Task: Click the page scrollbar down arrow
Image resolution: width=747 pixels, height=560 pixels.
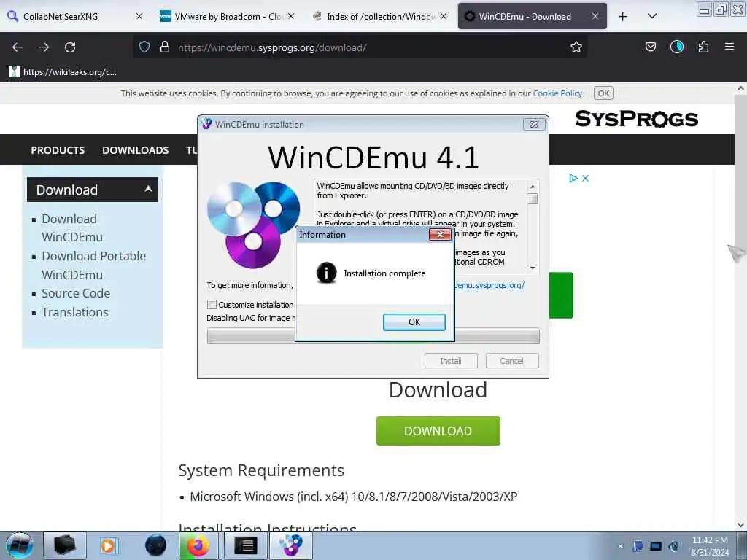Action: pos(740,525)
